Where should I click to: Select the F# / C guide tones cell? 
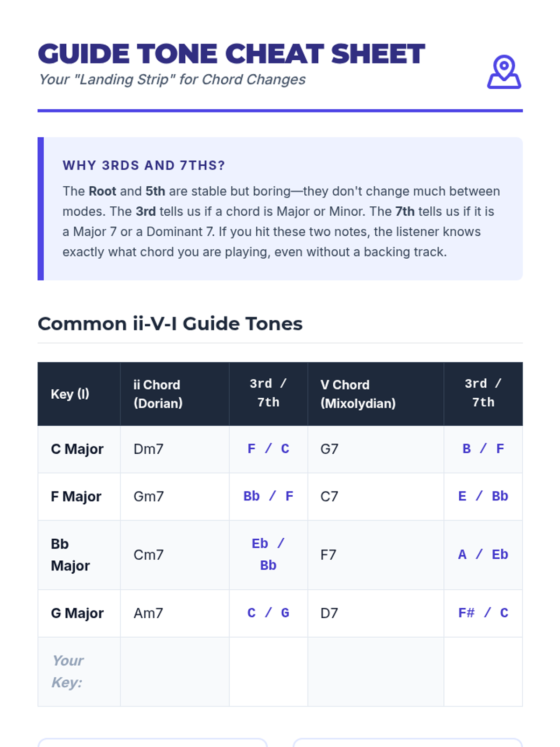(483, 613)
